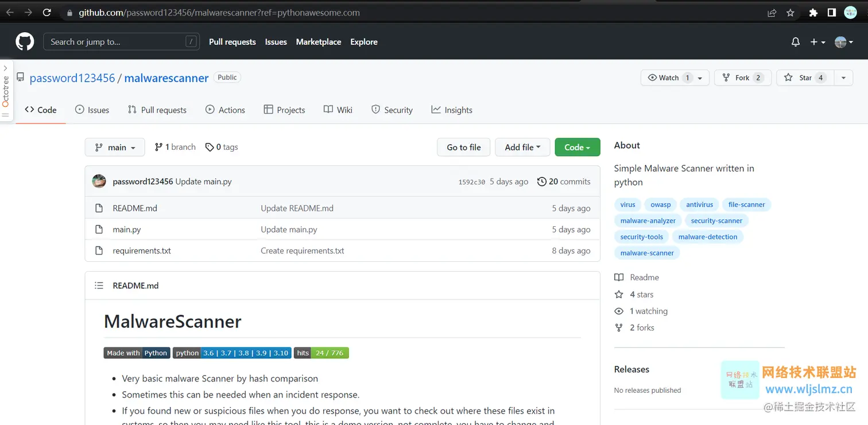Reload the page with refresh icon
Viewport: 868px width, 425px height.
pos(47,12)
